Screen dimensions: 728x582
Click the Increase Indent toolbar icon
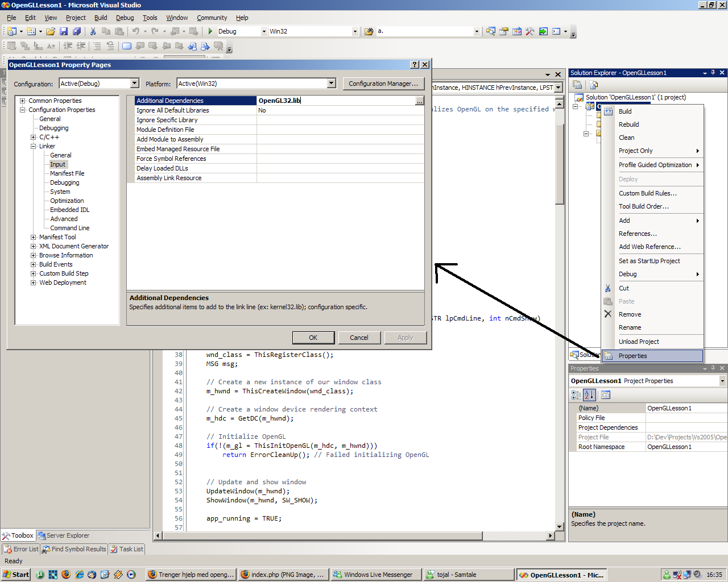point(81,46)
